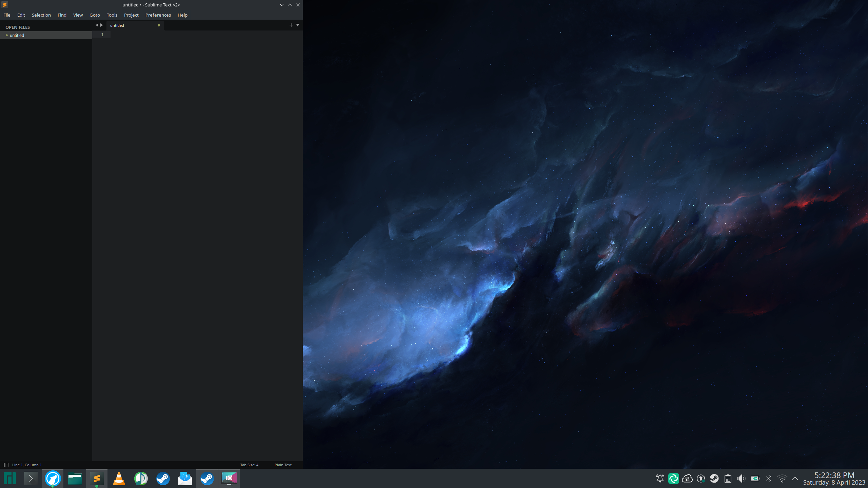Open the software updates tray icon

click(x=701, y=479)
